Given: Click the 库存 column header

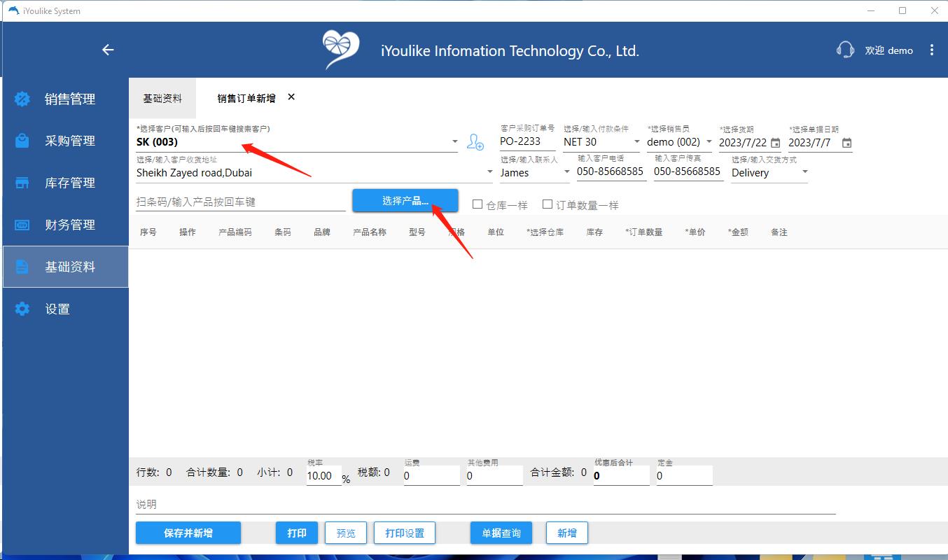Looking at the screenshot, I should (594, 232).
